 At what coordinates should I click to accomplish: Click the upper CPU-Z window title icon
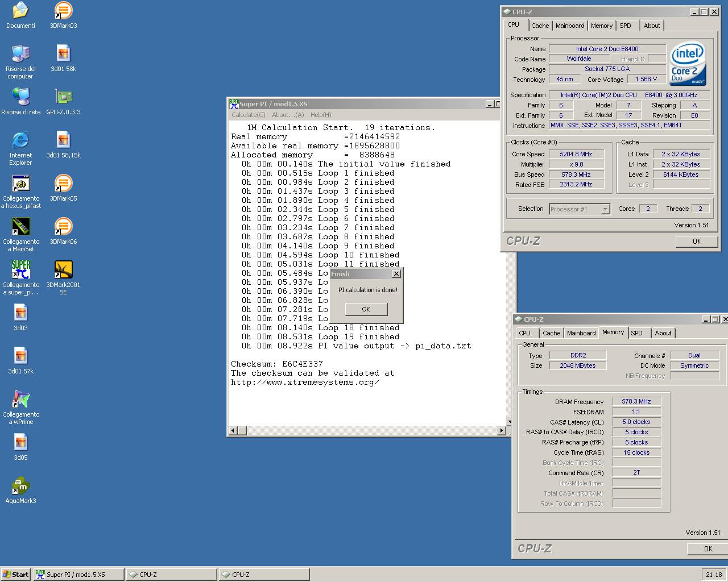[x=507, y=12]
